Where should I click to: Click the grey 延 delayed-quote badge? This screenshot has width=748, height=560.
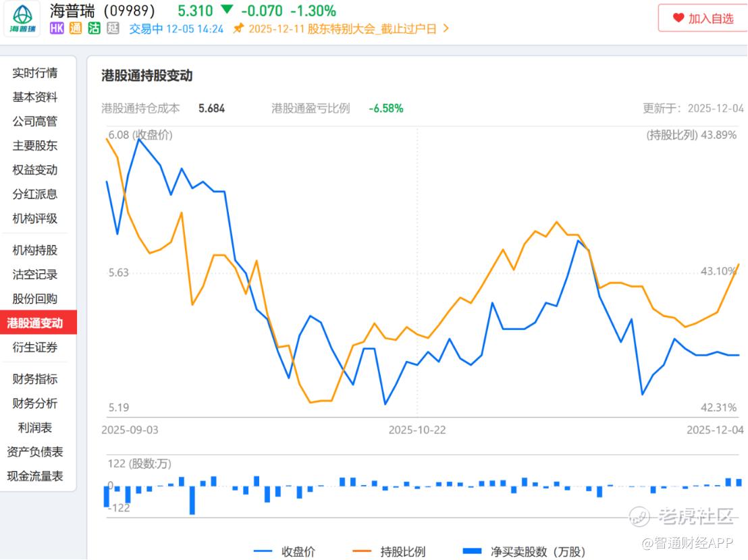(113, 28)
